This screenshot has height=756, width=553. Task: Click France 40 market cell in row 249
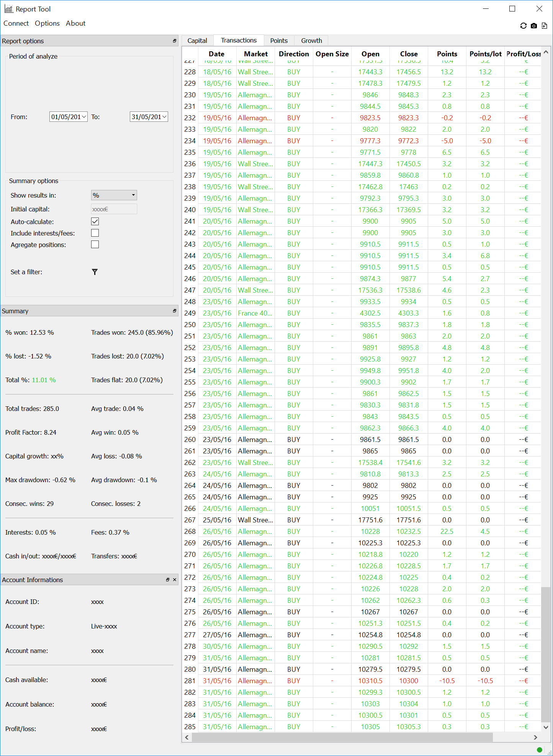pyautogui.click(x=255, y=313)
